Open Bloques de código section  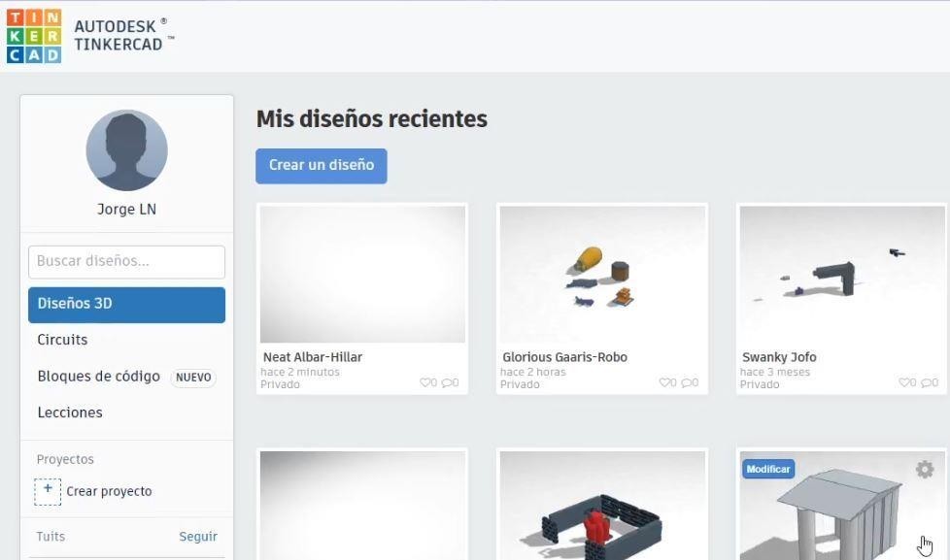[98, 377]
